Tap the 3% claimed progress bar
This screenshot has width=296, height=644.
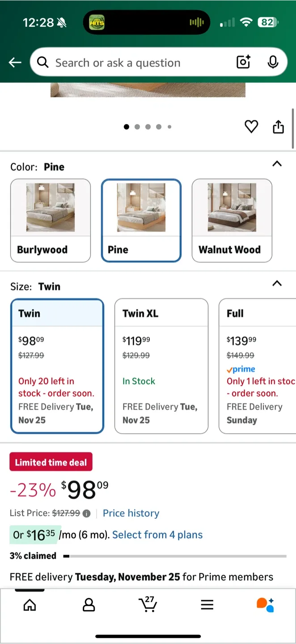(179, 556)
